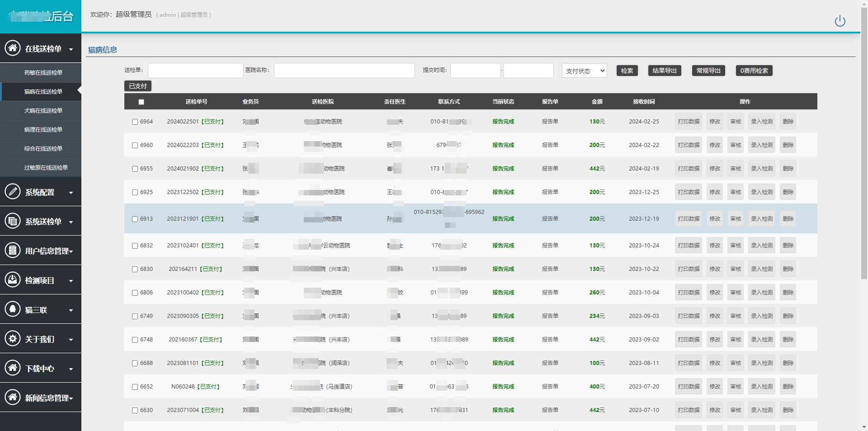Click 修改 for row 6960
868x431 pixels.
click(715, 145)
